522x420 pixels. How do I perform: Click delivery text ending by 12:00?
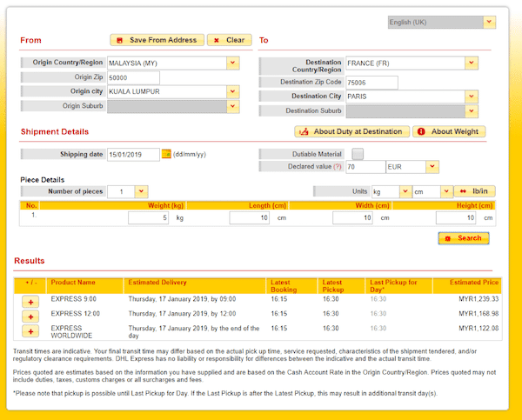pyautogui.click(x=182, y=314)
